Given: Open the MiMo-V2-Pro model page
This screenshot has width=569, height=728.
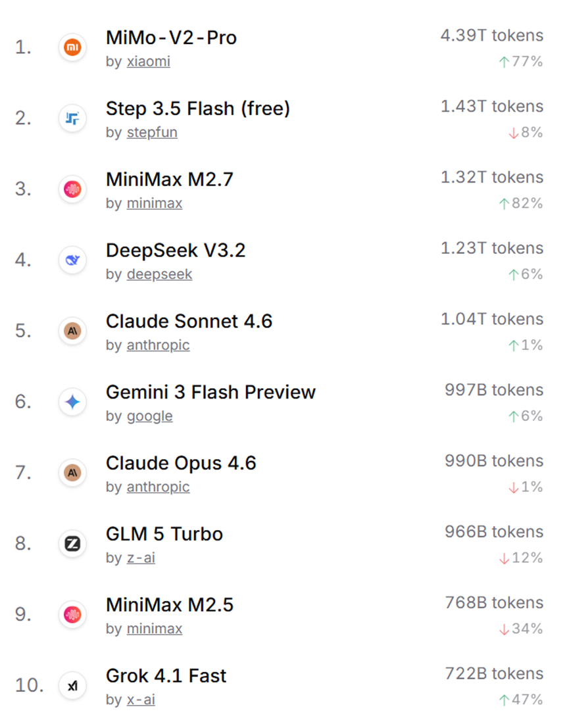Looking at the screenshot, I should pos(171,37).
